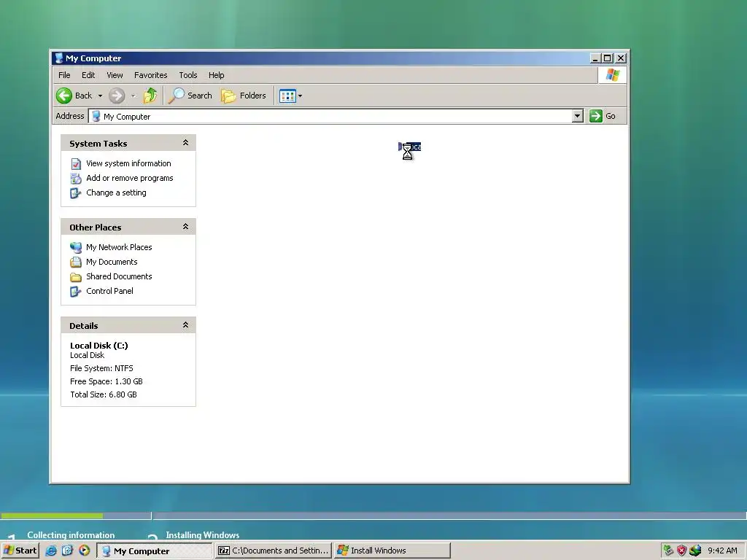Click My Computer icon in address bar
The height and width of the screenshot is (560, 747).
pyautogui.click(x=96, y=116)
